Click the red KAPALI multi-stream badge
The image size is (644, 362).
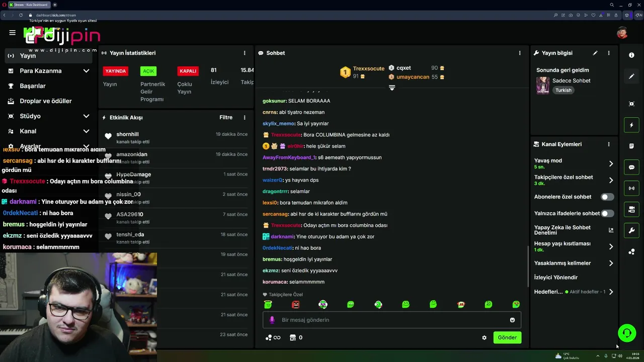(x=188, y=71)
